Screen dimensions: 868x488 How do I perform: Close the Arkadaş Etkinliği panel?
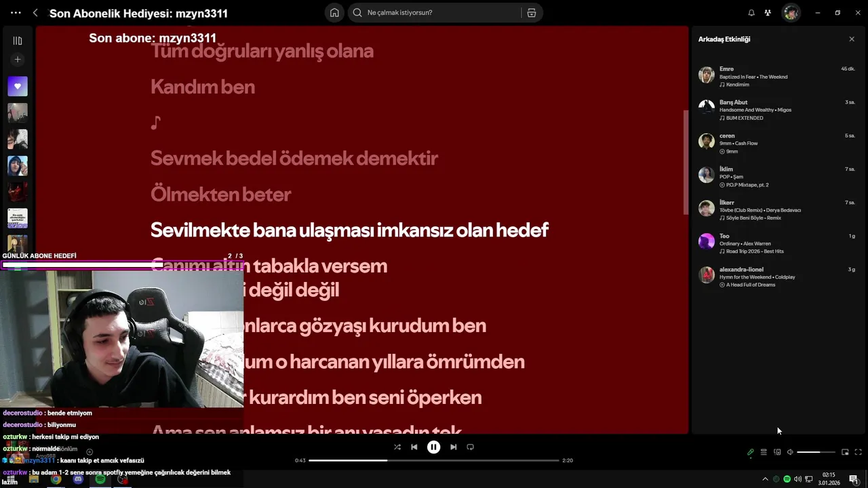[x=852, y=39]
